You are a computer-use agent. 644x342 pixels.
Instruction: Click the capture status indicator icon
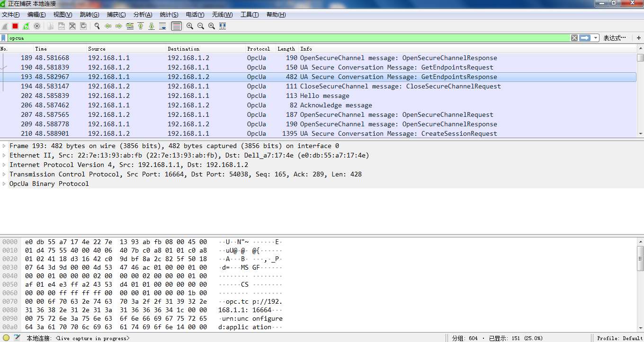coord(6,338)
